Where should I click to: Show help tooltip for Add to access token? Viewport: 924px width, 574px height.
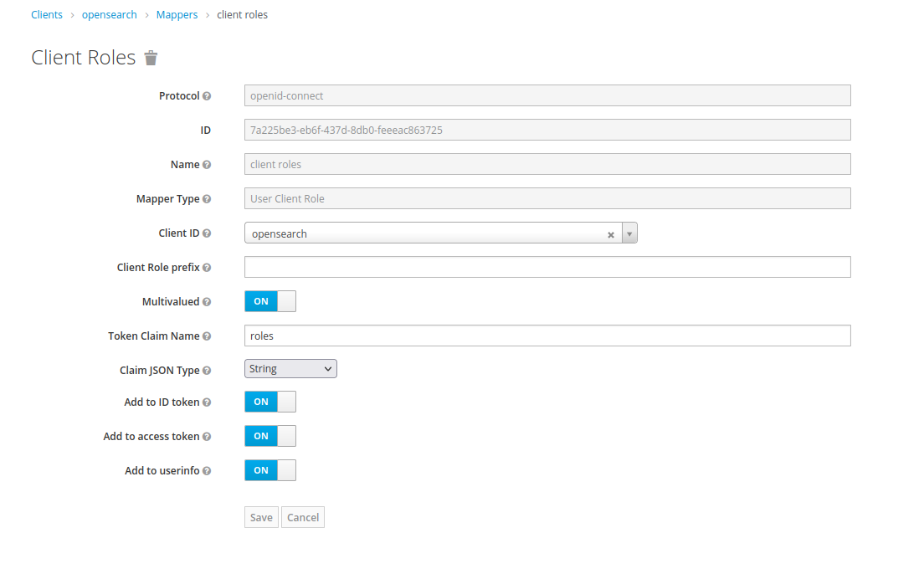(x=207, y=437)
